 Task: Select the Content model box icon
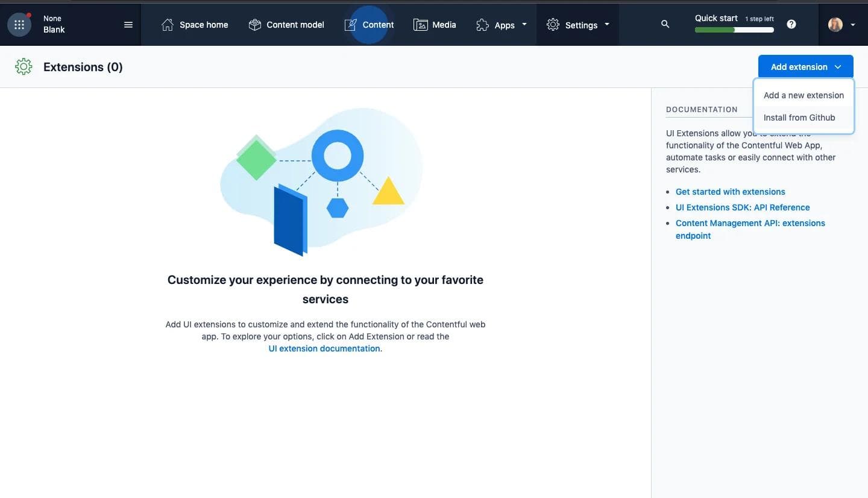(x=254, y=25)
